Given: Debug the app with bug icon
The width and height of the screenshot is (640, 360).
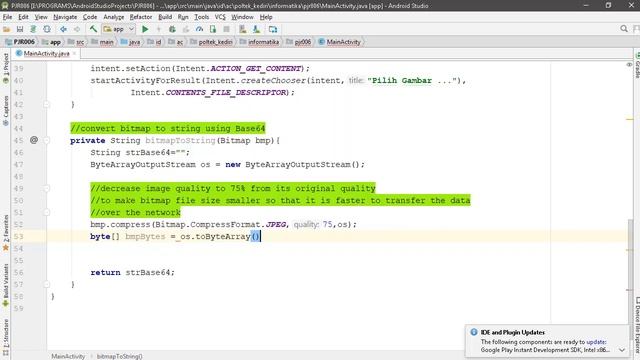Looking at the screenshot, I should 172,29.
